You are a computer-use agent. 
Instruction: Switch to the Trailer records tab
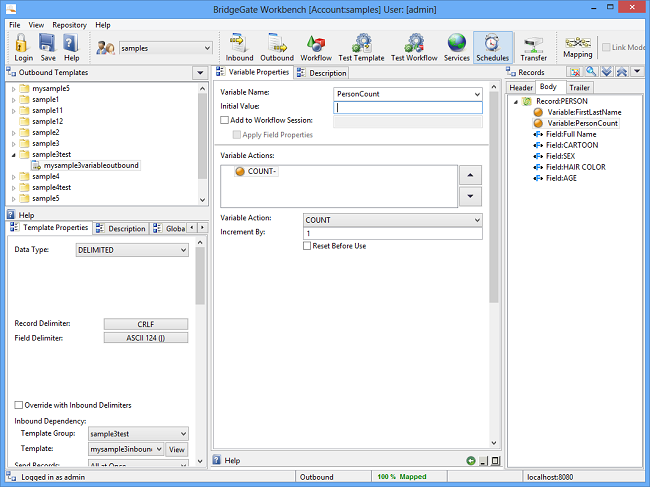pos(579,87)
